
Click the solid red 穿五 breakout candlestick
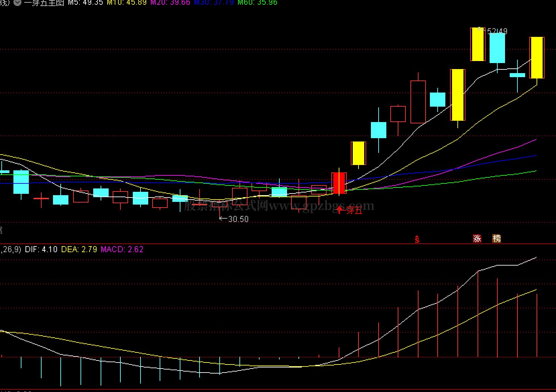click(339, 183)
